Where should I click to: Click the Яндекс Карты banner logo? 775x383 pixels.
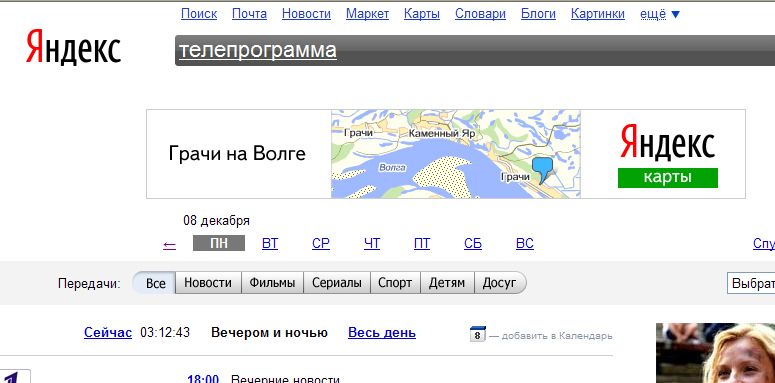[667, 156]
